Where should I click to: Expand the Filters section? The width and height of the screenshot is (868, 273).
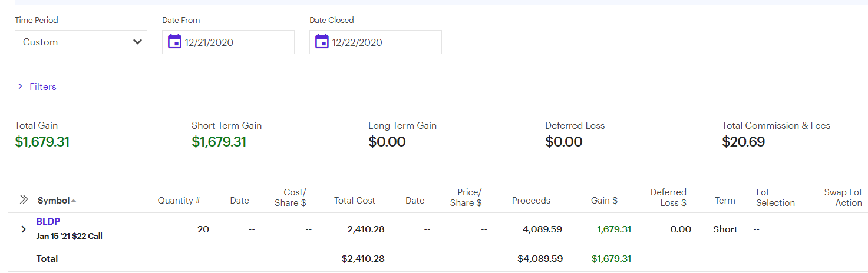pos(37,86)
